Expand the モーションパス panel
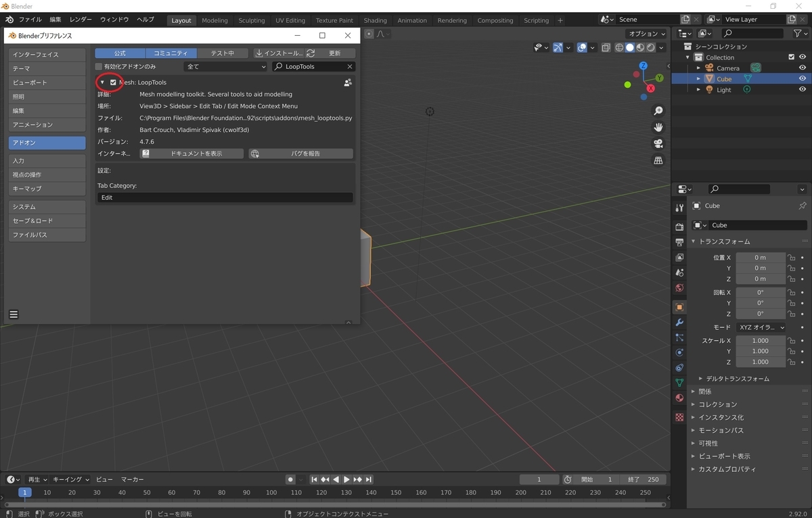This screenshot has height=518, width=812. [x=721, y=430]
